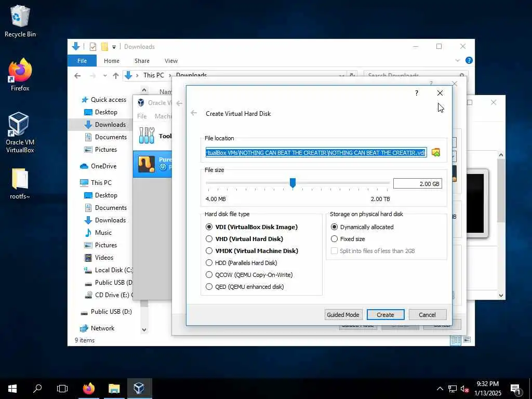Open Quick access in navigation pane

tap(104, 100)
